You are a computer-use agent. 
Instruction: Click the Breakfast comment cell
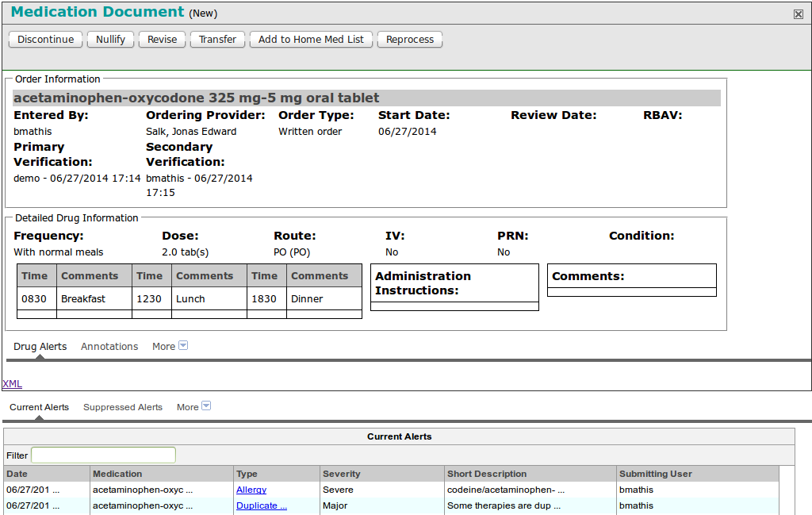tap(94, 299)
